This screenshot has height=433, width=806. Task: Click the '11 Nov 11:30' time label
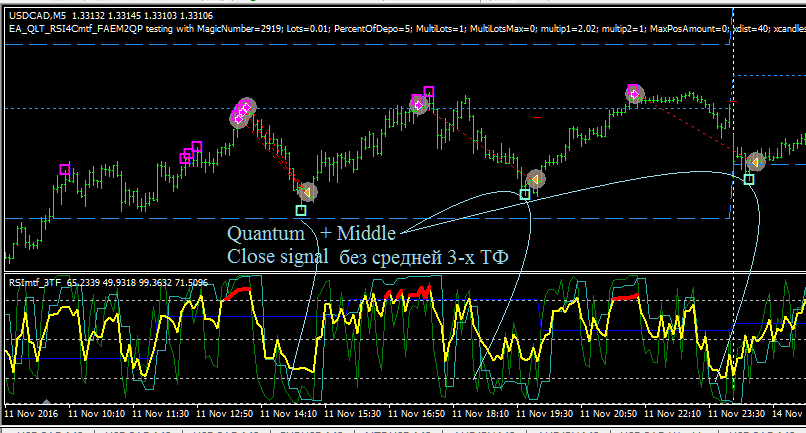point(160,413)
